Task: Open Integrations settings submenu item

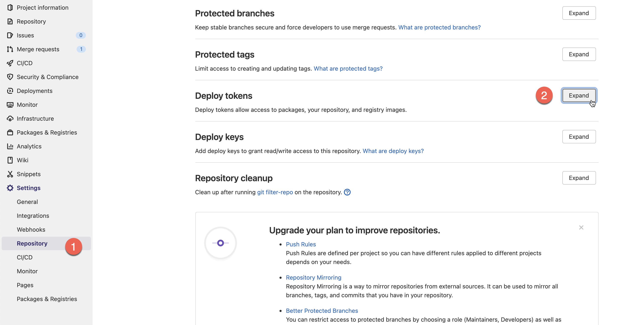Action: tap(33, 216)
